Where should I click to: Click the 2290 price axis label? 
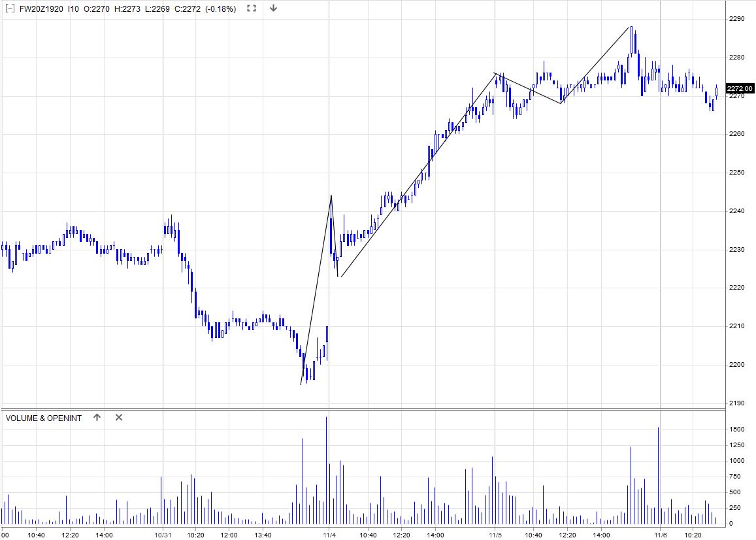coord(736,19)
